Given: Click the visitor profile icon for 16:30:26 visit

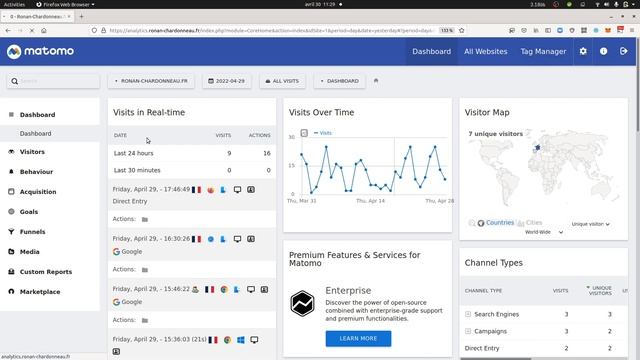Looking at the screenshot, I should coord(251,239).
